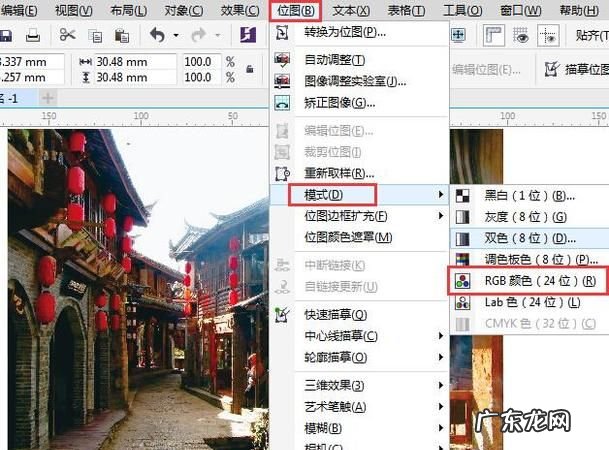Click the Copy icon in toolbar
Image resolution: width=609 pixels, height=450 pixels.
(x=95, y=36)
